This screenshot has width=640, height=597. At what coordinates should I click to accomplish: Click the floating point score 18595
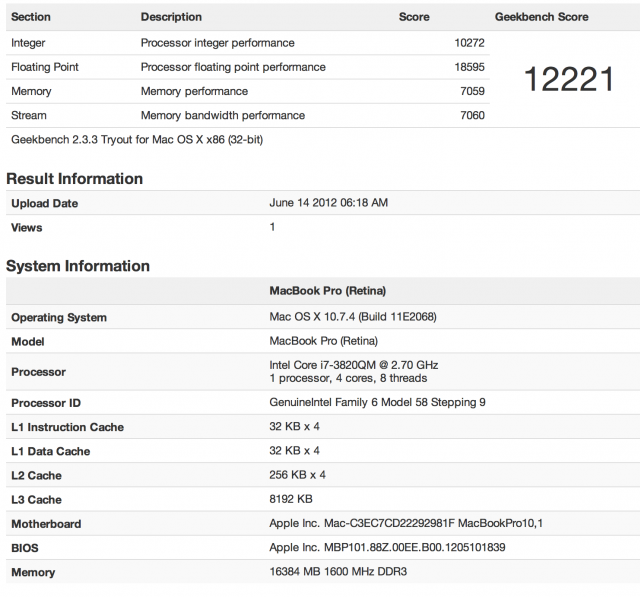pyautogui.click(x=469, y=67)
